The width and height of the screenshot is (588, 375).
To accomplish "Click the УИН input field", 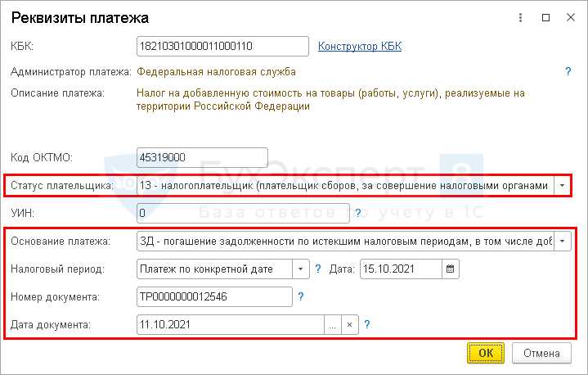I will tap(243, 213).
